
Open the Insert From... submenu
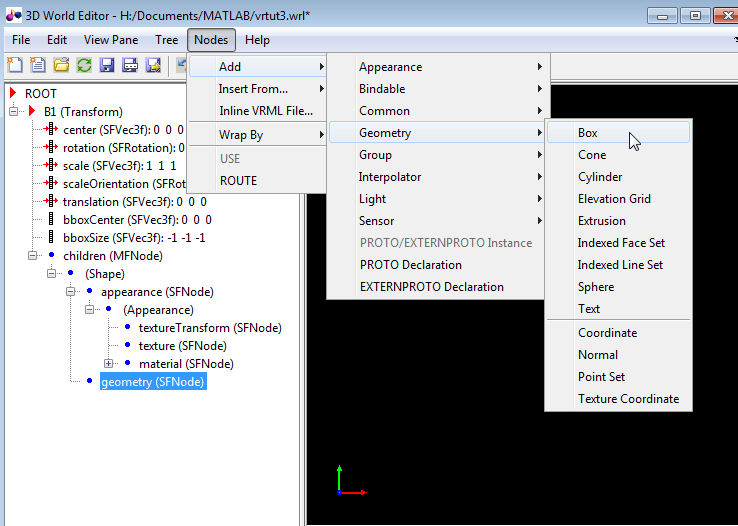click(x=257, y=88)
